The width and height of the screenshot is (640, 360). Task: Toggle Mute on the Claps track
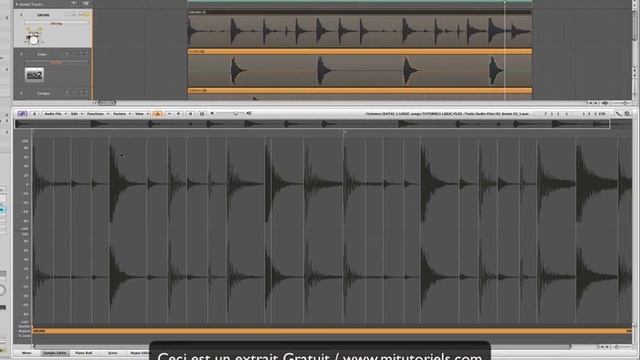click(x=81, y=54)
